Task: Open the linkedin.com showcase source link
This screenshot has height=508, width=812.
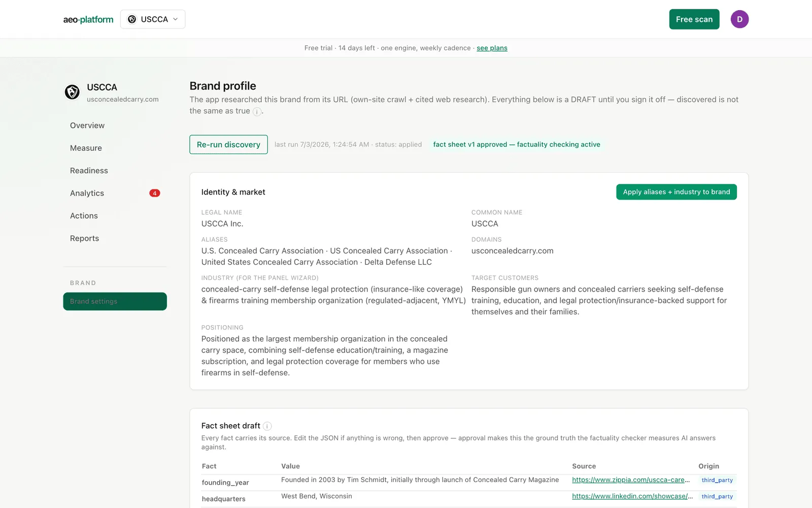Action: pyautogui.click(x=632, y=496)
